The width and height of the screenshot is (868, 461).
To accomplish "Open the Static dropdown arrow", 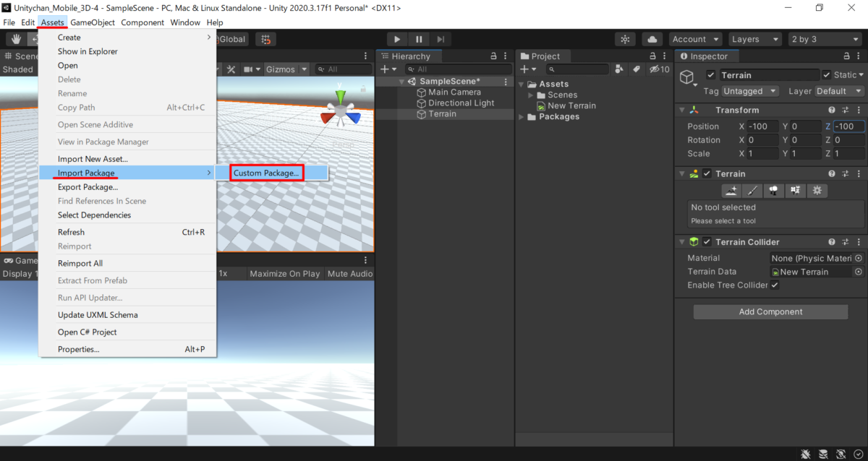I will 861,75.
